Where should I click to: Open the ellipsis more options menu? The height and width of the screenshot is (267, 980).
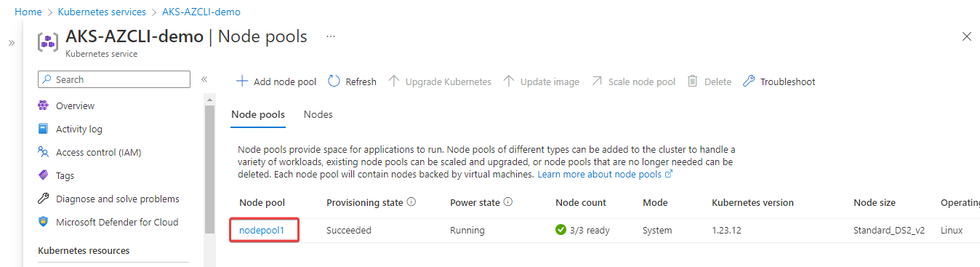click(x=331, y=36)
